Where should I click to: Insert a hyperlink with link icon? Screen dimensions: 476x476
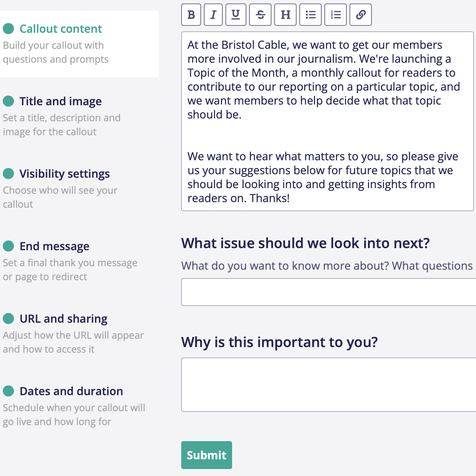pos(361,15)
